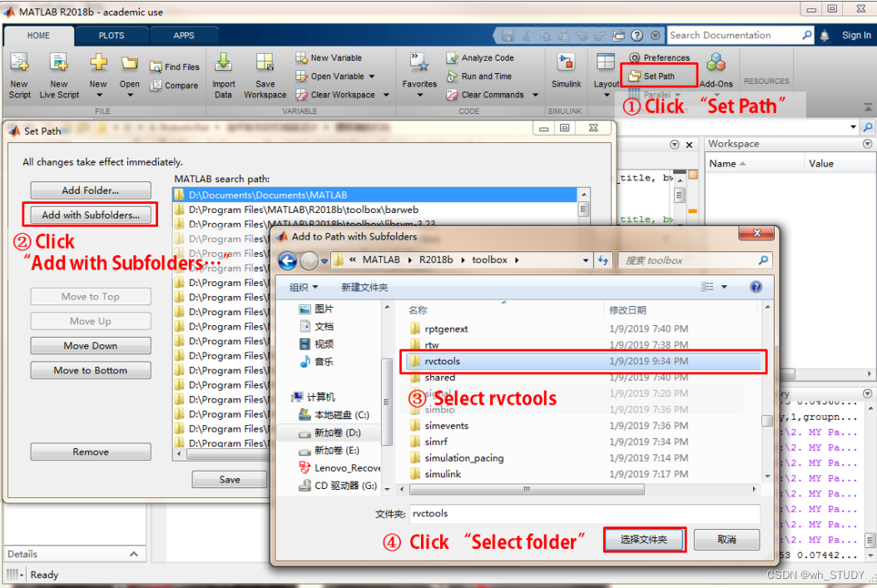
Task: Expand Clear Workspace dropdown arrow
Action: [x=386, y=95]
